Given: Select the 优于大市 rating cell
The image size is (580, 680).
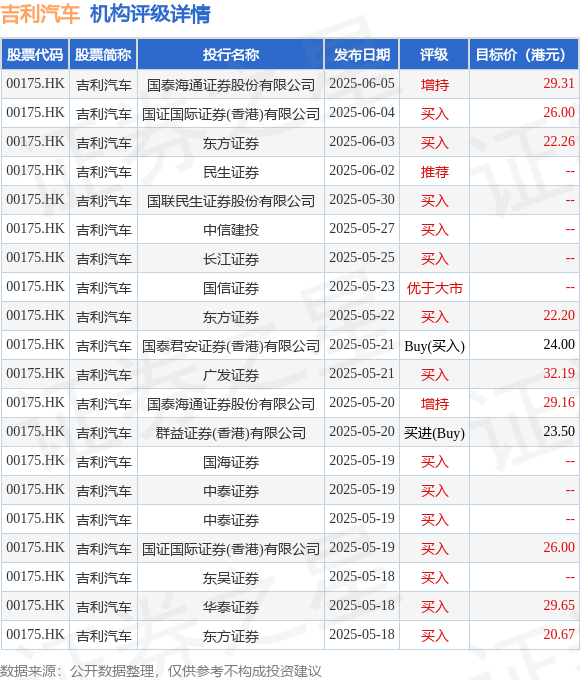Looking at the screenshot, I should (x=434, y=287).
